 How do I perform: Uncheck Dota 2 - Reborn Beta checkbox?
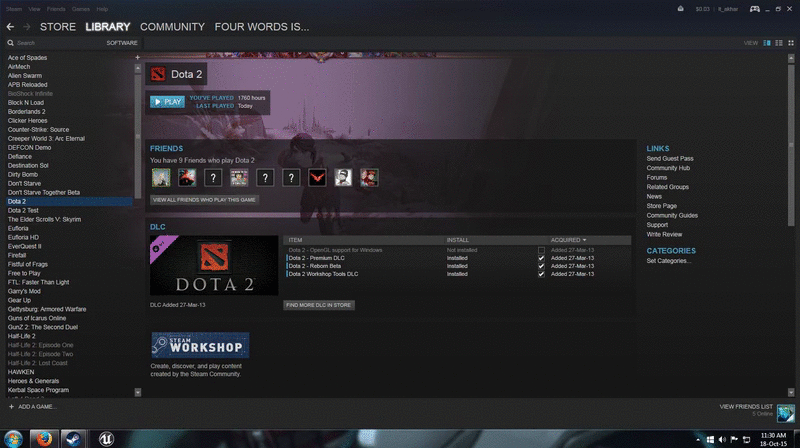(541, 266)
